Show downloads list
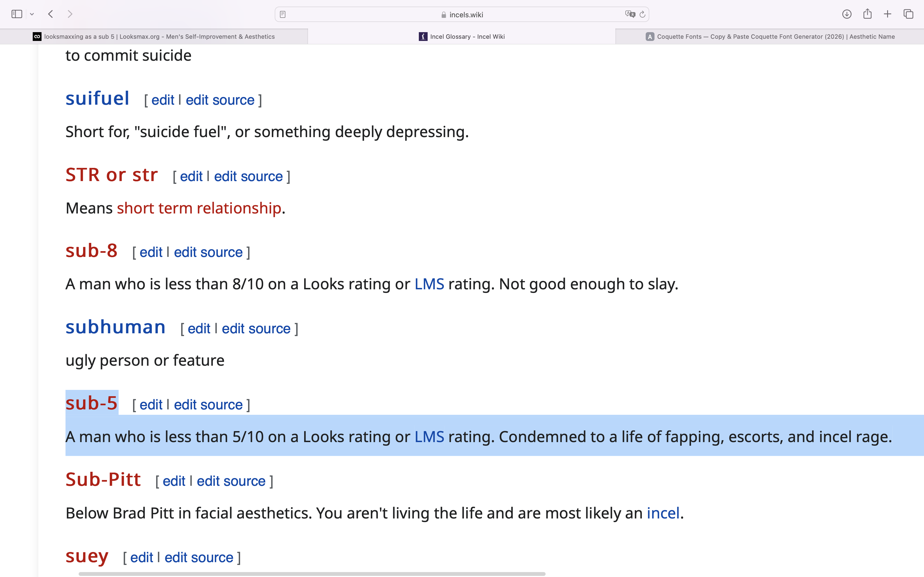Screen dimensions: 924x577 (846, 14)
